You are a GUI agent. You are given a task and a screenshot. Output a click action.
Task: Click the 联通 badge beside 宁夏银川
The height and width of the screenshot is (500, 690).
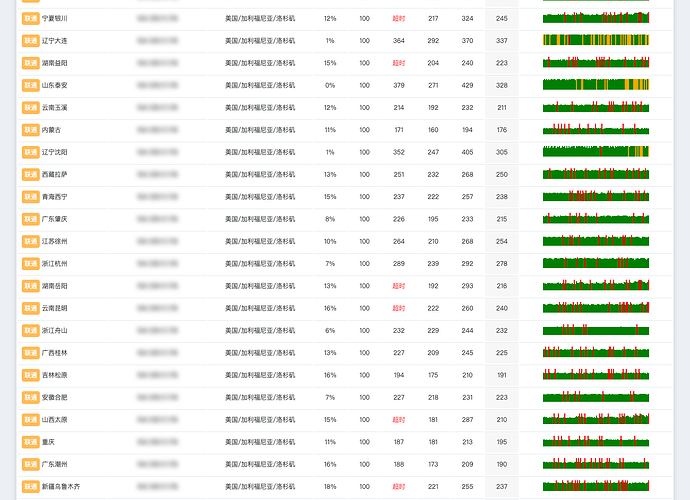pyautogui.click(x=30, y=18)
